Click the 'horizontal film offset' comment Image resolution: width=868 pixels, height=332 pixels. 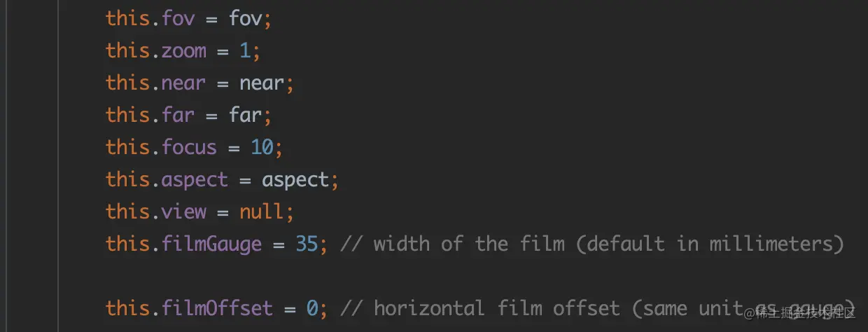[496, 308]
